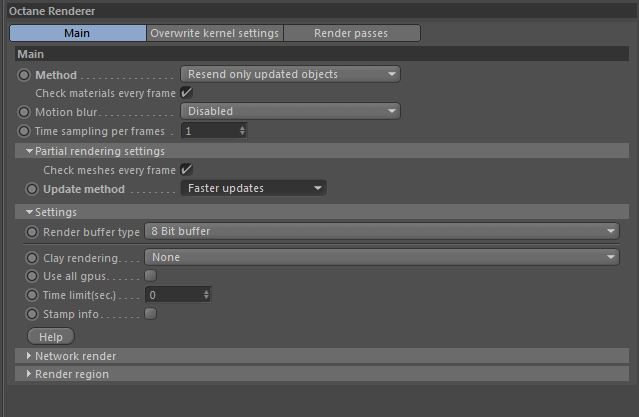Enable the Stamp info checkbox
Screen dimensions: 639x417
tap(150, 313)
